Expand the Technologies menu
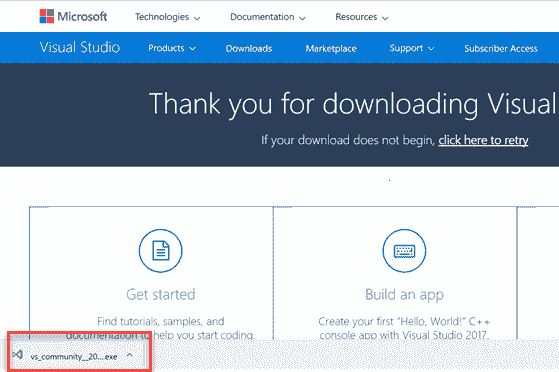Image resolution: width=559 pixels, height=372 pixels. coord(167,17)
